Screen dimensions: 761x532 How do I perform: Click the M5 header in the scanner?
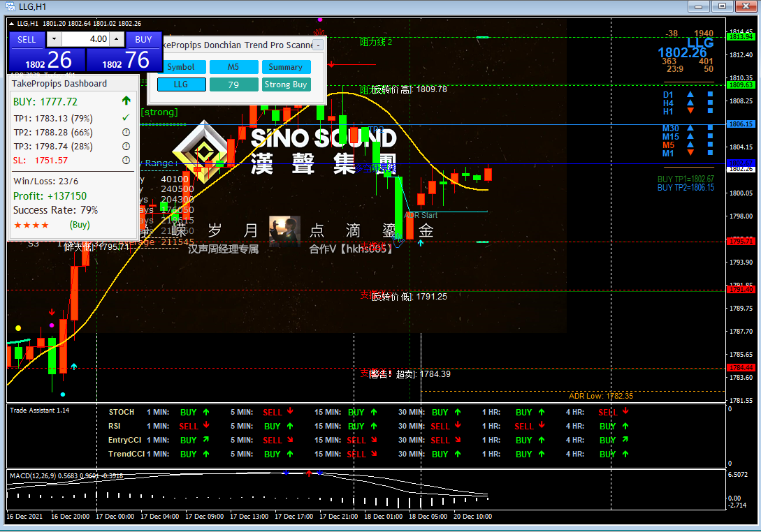233,67
